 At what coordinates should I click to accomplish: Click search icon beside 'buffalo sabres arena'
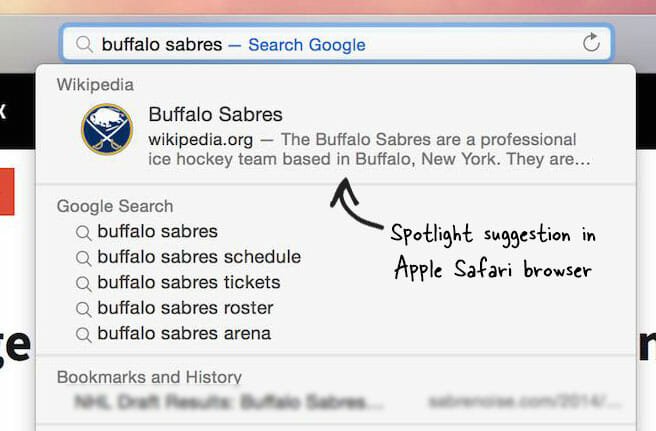[x=84, y=335]
